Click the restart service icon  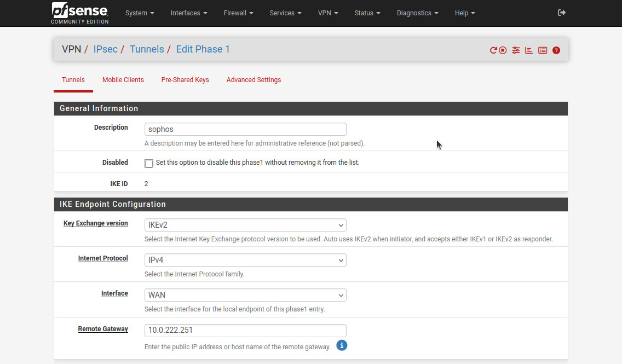click(x=493, y=50)
